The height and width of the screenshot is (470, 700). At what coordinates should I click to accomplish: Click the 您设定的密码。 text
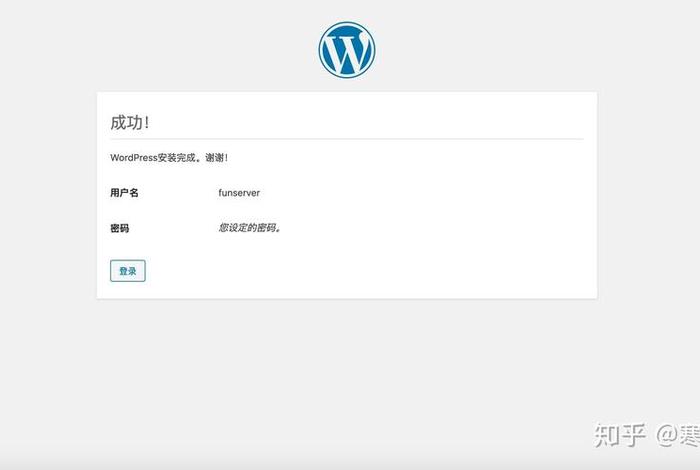(250, 228)
